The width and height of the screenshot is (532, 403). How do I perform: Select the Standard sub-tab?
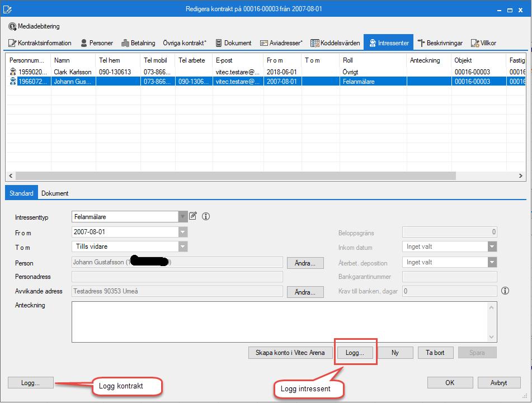pyautogui.click(x=21, y=193)
